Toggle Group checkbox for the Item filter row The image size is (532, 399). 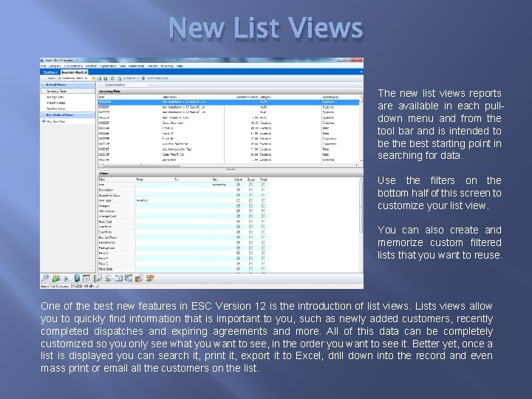[250, 185]
